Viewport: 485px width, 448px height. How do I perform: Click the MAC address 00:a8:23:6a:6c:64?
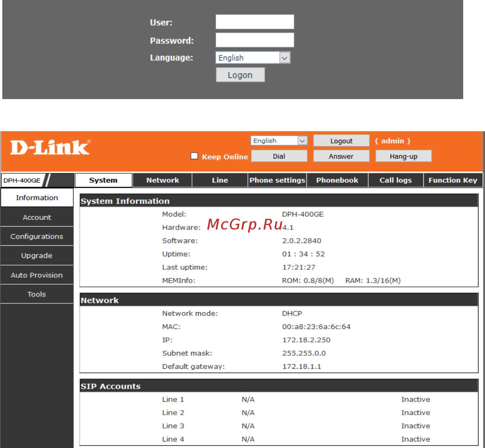click(x=316, y=327)
